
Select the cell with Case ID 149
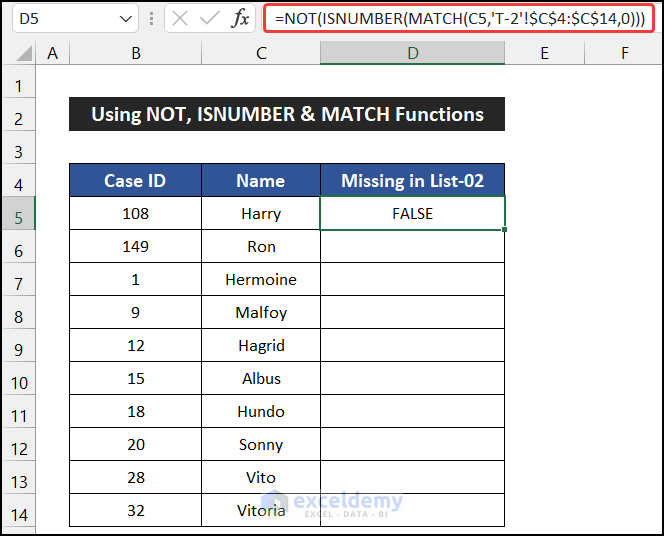(135, 246)
